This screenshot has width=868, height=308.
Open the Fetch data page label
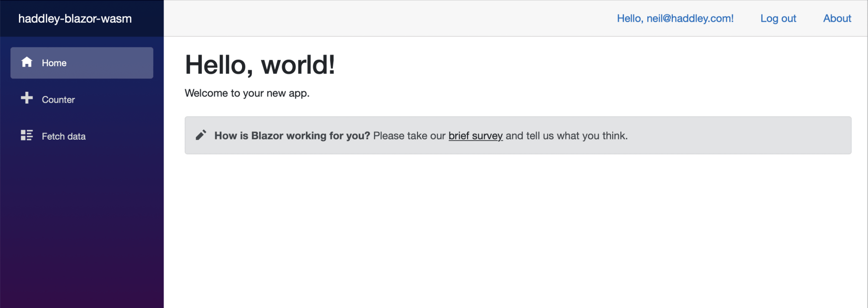point(63,136)
